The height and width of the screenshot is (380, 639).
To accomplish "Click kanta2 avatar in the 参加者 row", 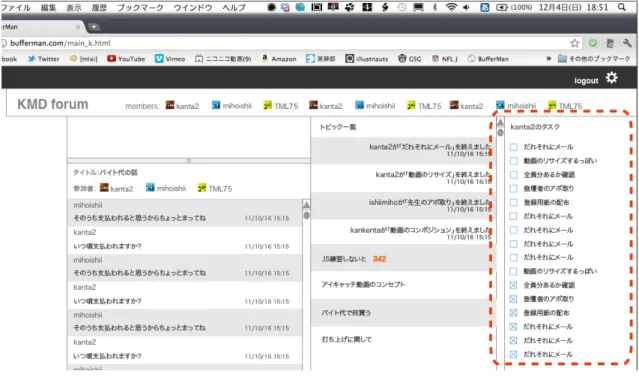I will click(x=104, y=188).
